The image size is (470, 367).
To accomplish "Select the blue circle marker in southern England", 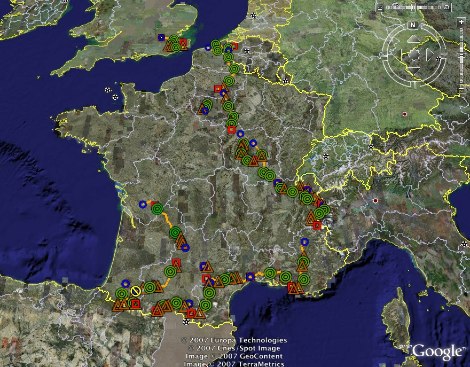I will pyautogui.click(x=161, y=37).
